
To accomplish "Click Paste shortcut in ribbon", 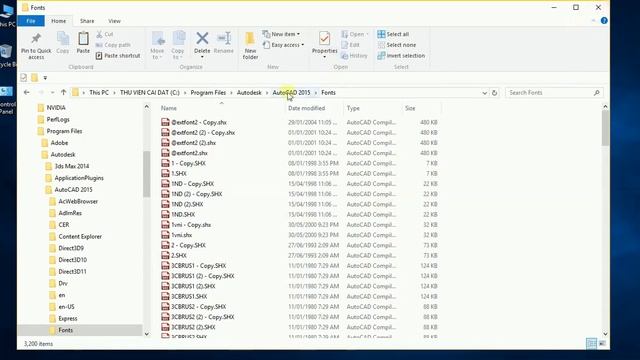I will (118, 56).
